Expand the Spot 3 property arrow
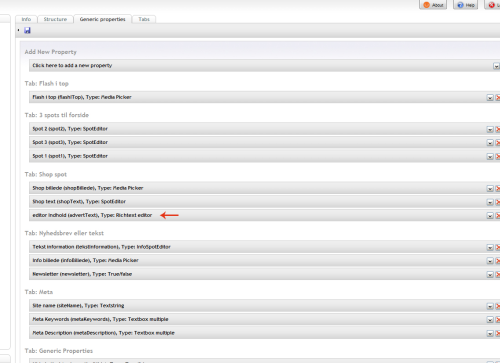The height and width of the screenshot is (363, 500). coord(490,143)
